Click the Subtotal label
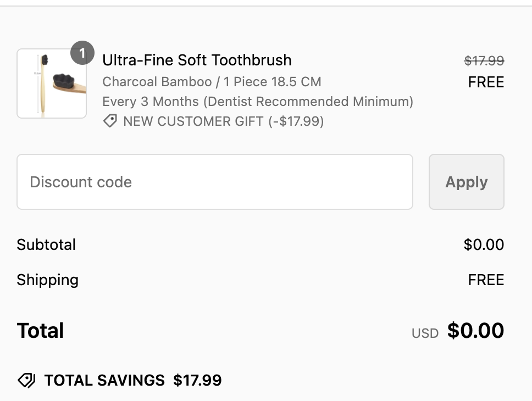 click(46, 244)
